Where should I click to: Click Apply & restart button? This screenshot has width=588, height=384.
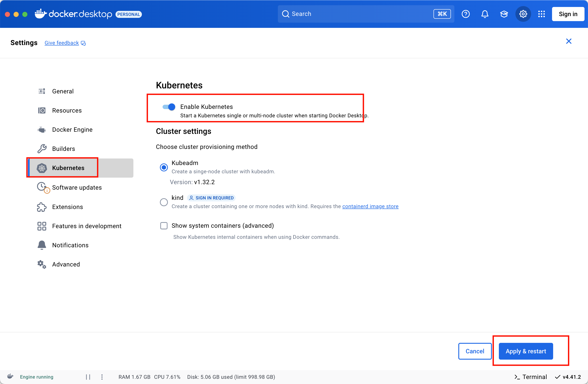525,351
